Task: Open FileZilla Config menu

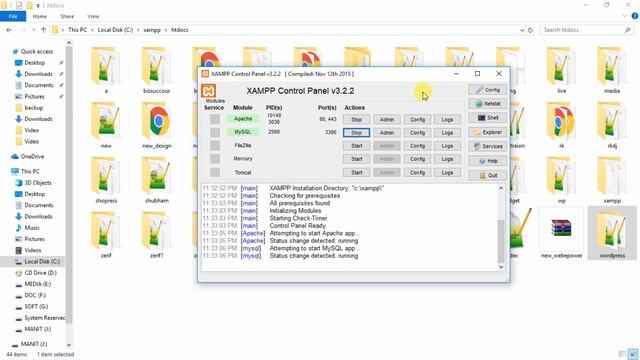Action: 417,146
